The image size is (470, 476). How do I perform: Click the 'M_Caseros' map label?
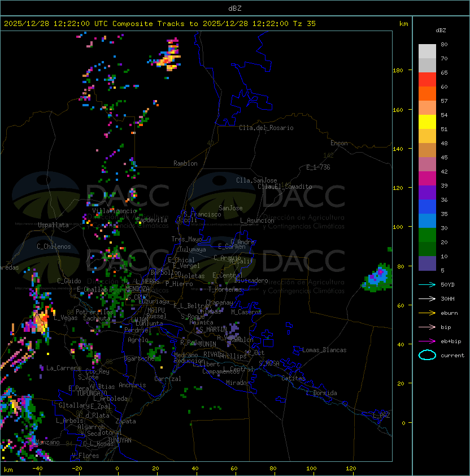pos(246,312)
